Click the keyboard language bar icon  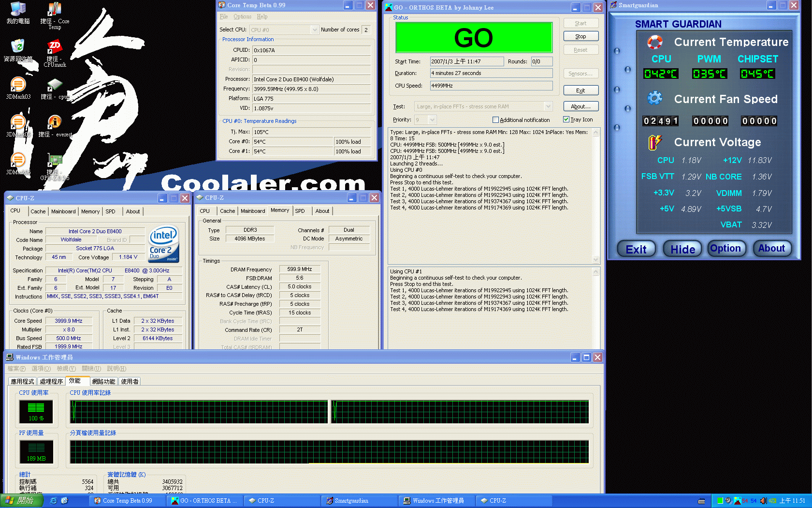click(x=702, y=501)
